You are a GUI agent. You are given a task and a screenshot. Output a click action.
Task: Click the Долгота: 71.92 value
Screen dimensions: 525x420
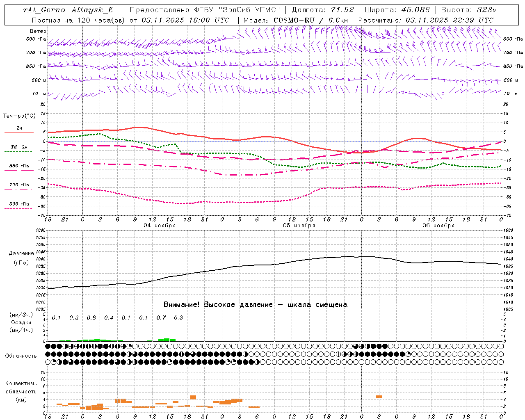point(323,10)
